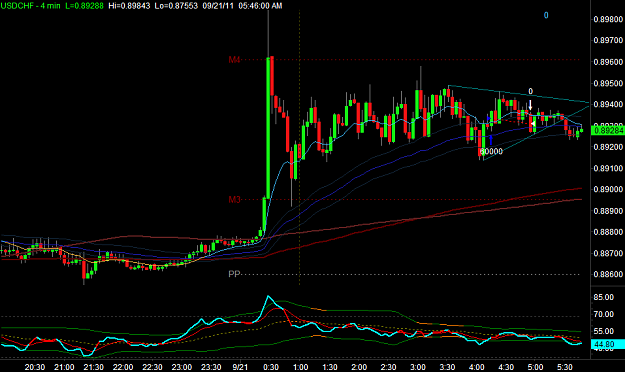The image size is (625, 372).
Task: Select the 22:00 time axis label
Action: [123, 367]
